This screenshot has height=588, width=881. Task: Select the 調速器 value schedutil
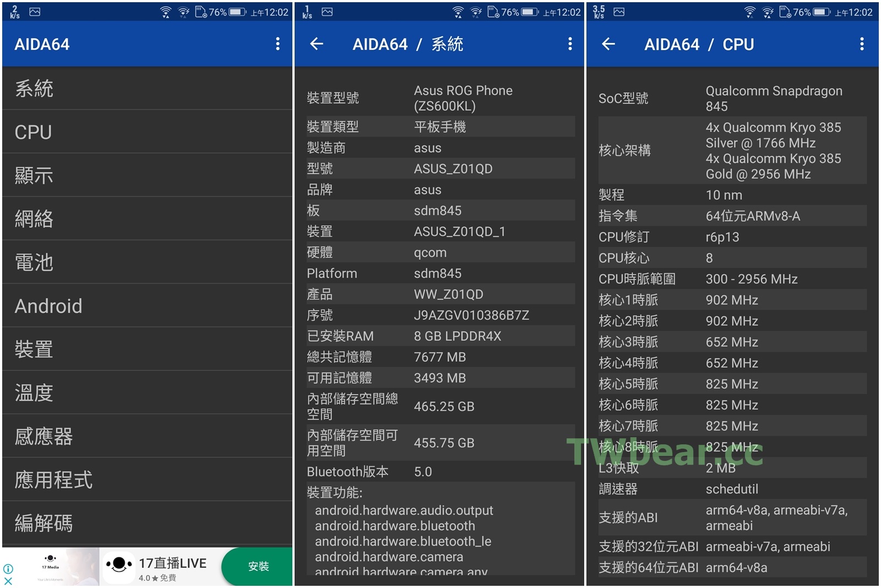(x=732, y=489)
